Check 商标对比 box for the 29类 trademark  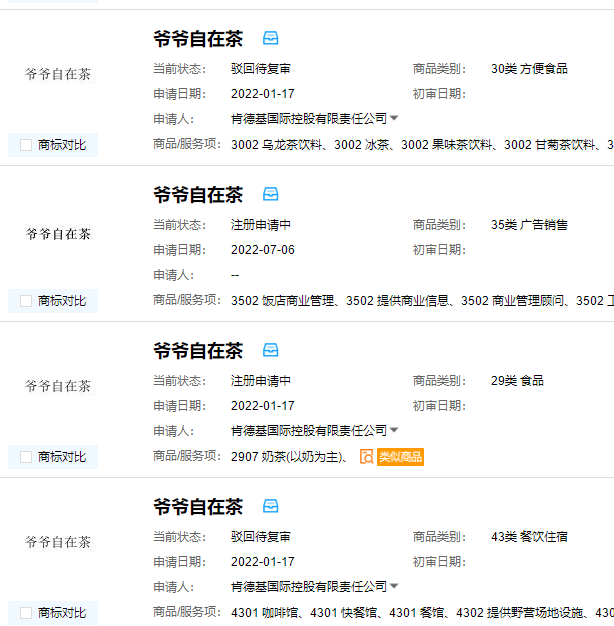coord(26,457)
